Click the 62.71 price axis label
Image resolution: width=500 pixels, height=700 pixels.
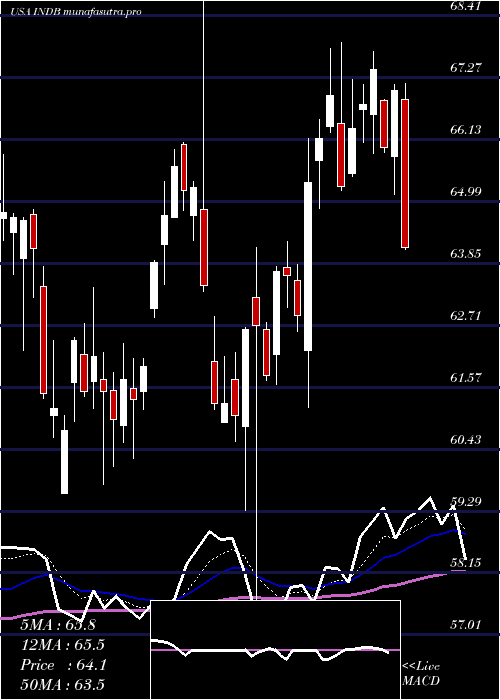(x=467, y=316)
